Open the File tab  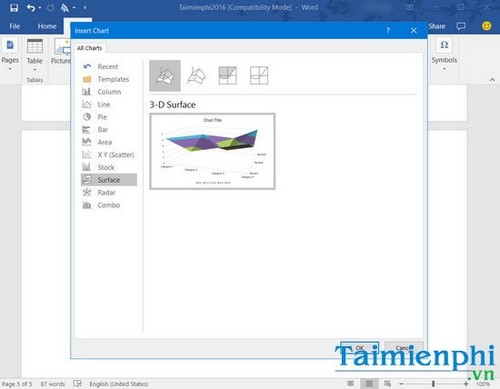pyautogui.click(x=15, y=26)
